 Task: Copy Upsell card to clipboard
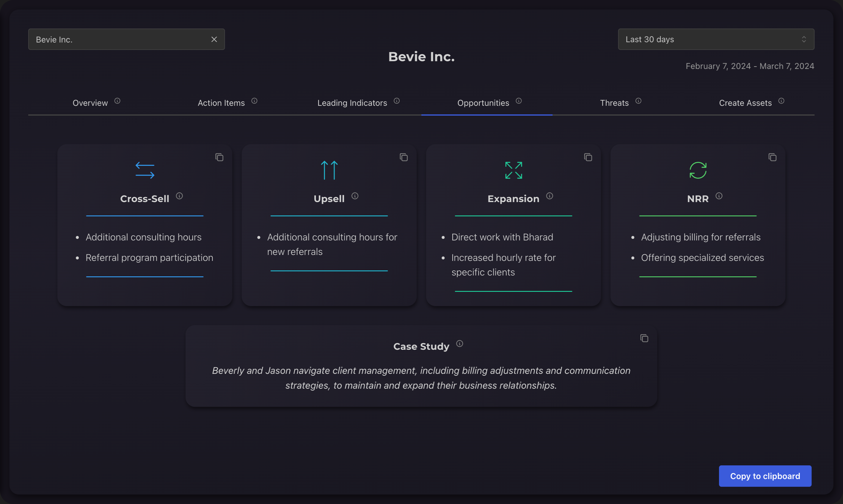click(403, 157)
